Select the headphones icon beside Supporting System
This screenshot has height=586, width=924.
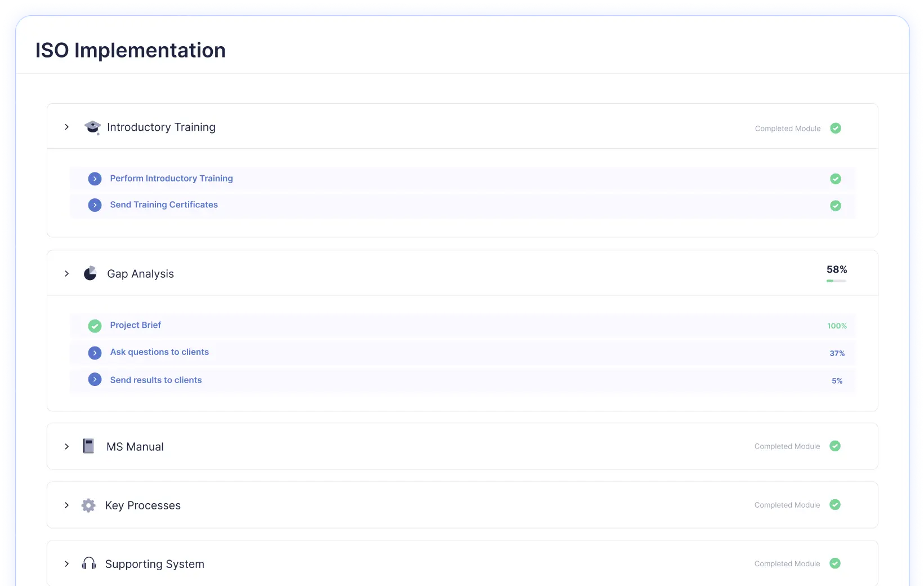tap(88, 563)
